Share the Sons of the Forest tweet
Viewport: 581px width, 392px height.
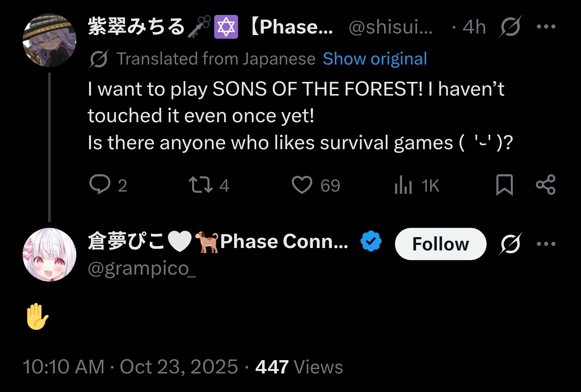(x=545, y=185)
